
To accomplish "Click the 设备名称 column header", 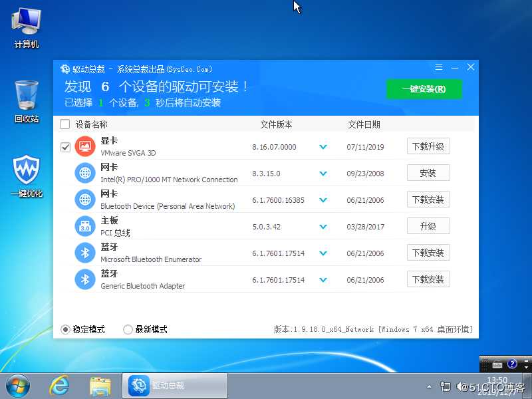I will pos(91,124).
